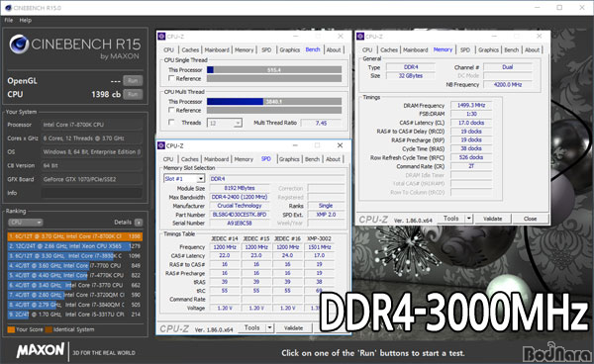This screenshot has height=364, width=594.
Task: Select ranking row Intel Xeon CPU X5650
Action: point(74,246)
